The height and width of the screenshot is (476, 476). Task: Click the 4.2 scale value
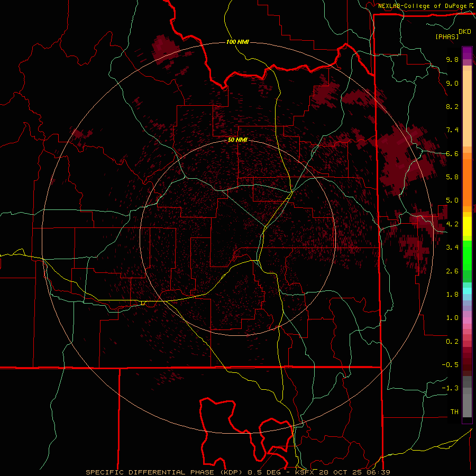point(452,224)
